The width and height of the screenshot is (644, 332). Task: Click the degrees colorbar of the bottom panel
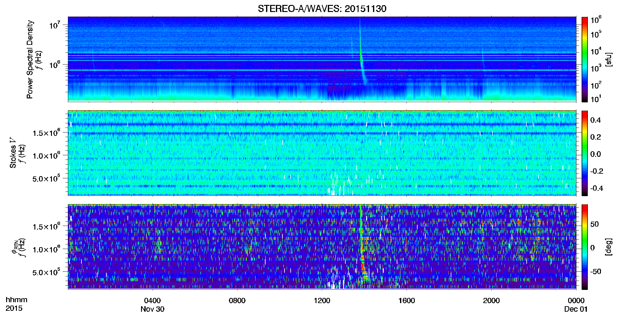click(x=584, y=247)
